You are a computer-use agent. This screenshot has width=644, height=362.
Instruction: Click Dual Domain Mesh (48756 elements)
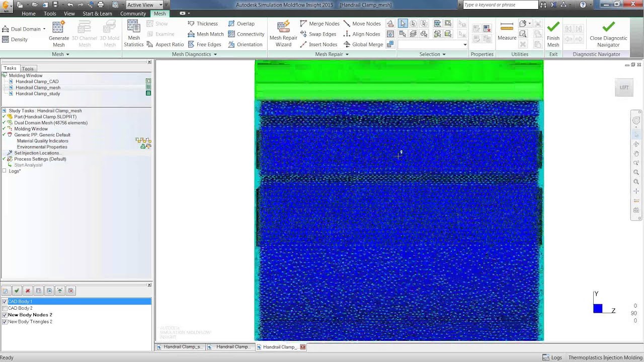[x=51, y=123]
